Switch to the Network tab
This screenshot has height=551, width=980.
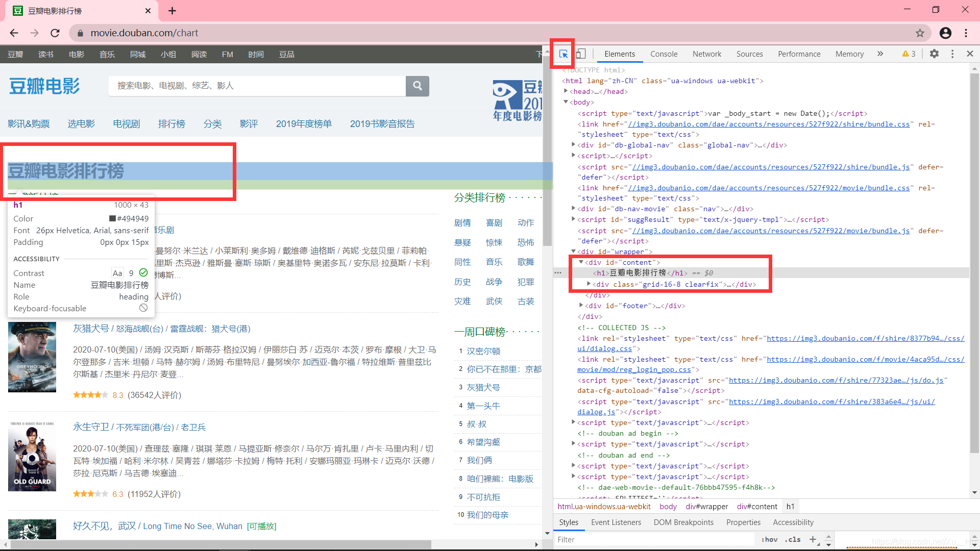tap(706, 54)
